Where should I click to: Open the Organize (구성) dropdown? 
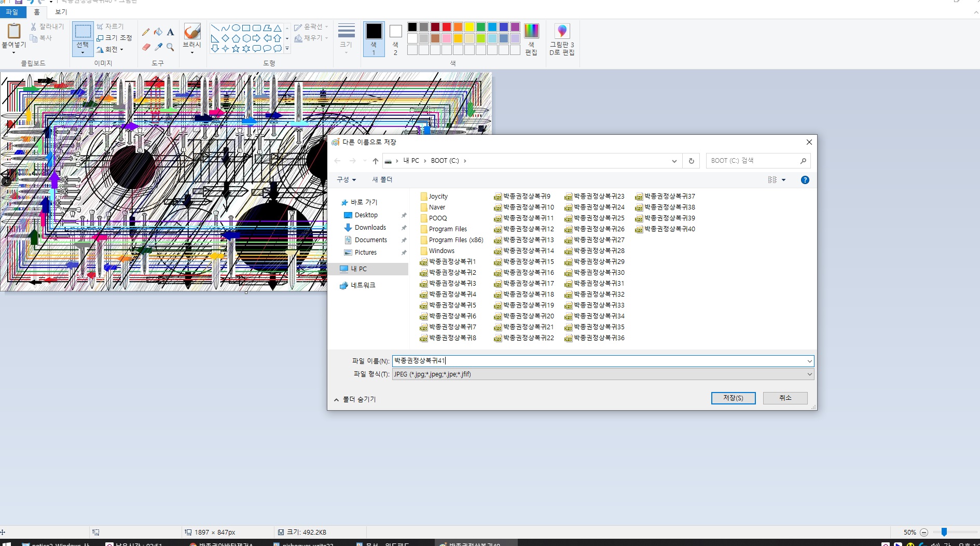[347, 180]
